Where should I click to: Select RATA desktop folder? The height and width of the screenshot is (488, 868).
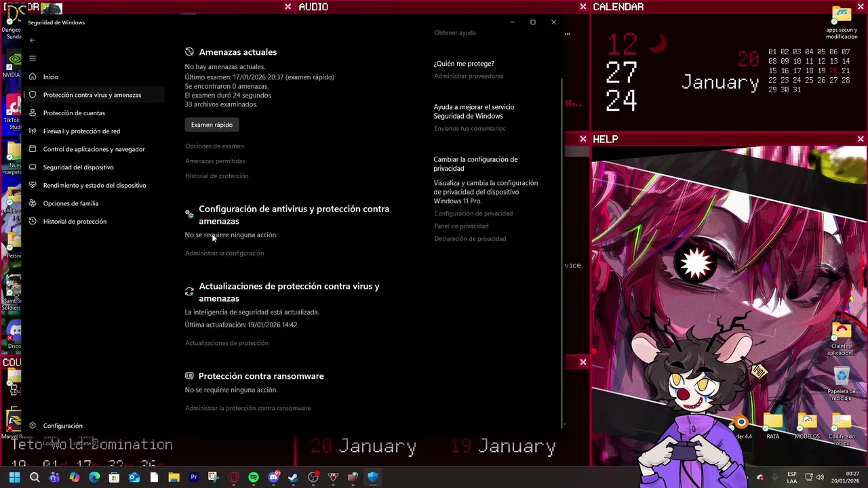pos(773,427)
